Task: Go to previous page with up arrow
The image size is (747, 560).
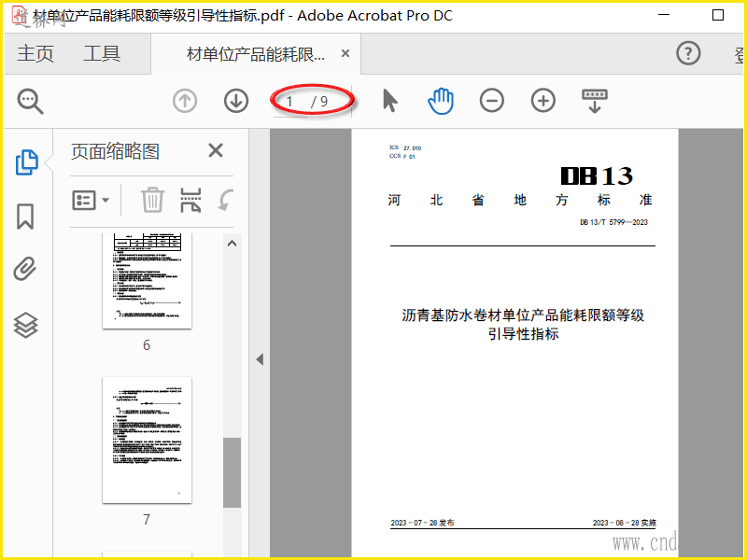Action: [185, 101]
